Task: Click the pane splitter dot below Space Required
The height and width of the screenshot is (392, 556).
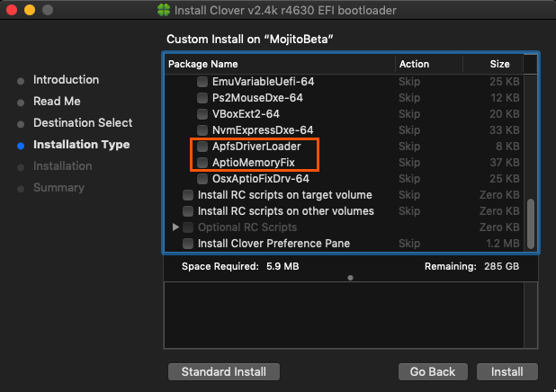Action: [350, 278]
